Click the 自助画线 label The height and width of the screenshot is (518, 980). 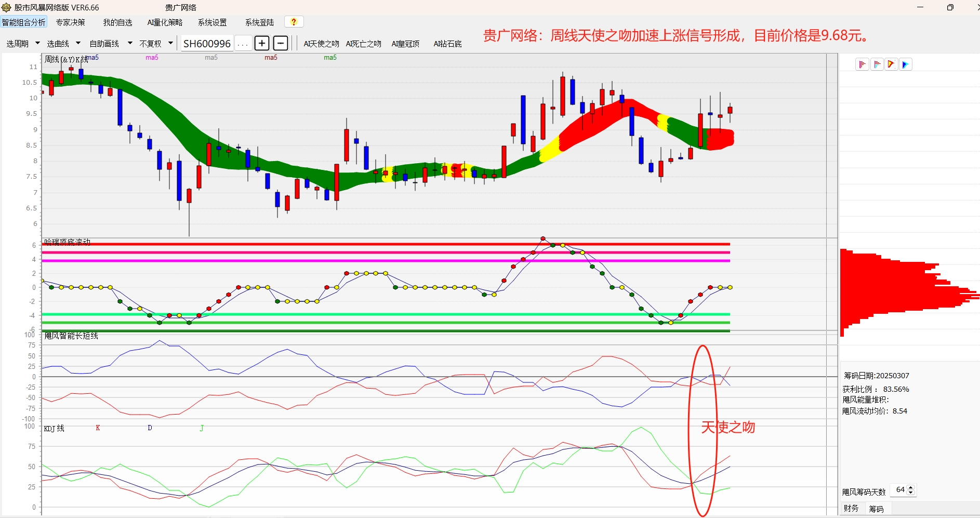tap(104, 44)
